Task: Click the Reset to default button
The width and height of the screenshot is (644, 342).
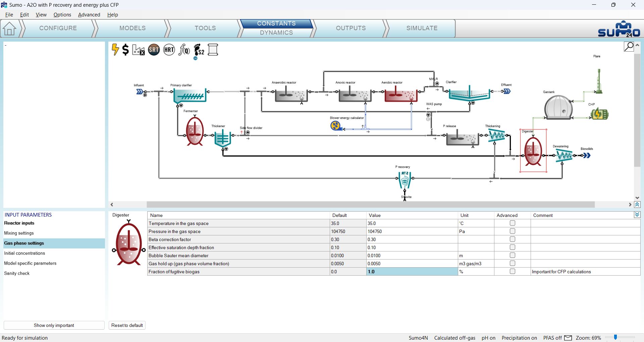Action: tap(127, 325)
